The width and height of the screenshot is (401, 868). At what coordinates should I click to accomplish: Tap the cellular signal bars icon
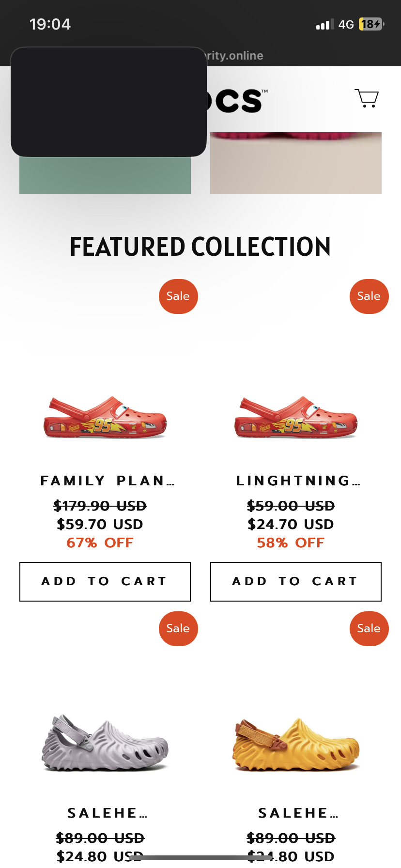325,25
